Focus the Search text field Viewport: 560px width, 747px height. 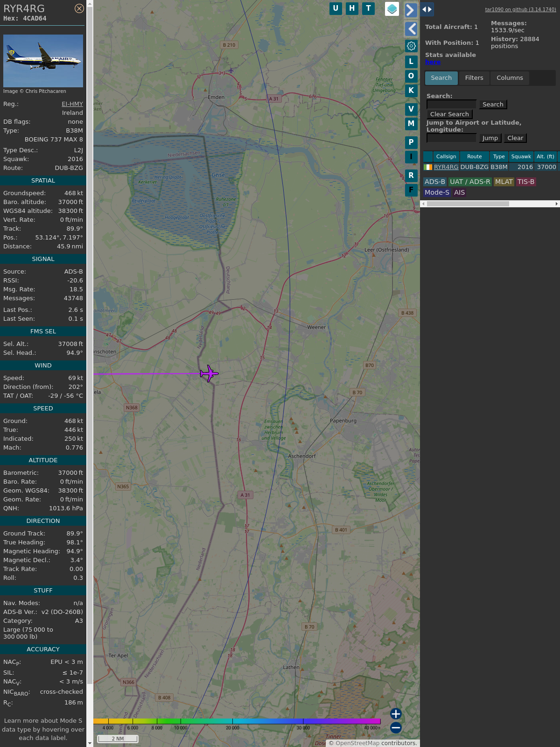(x=451, y=105)
